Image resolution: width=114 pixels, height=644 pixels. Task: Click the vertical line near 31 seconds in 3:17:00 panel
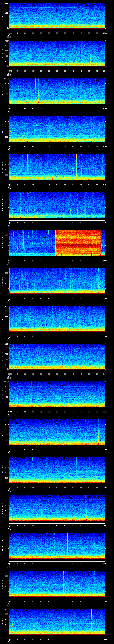click(x=59, y=128)
